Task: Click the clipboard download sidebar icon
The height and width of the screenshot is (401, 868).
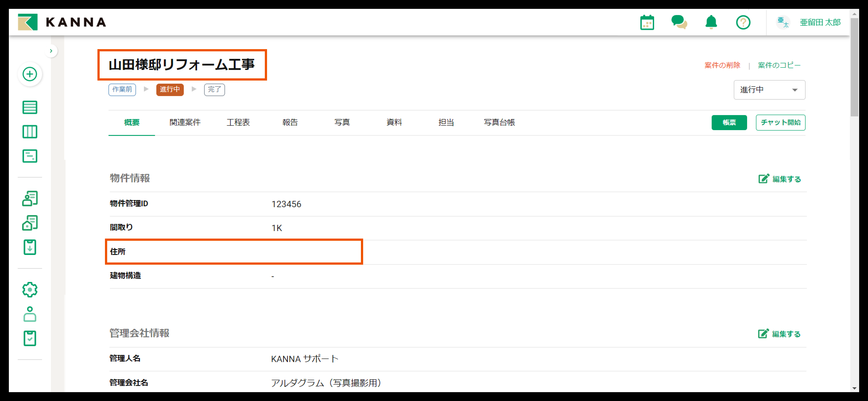Action: [x=30, y=247]
